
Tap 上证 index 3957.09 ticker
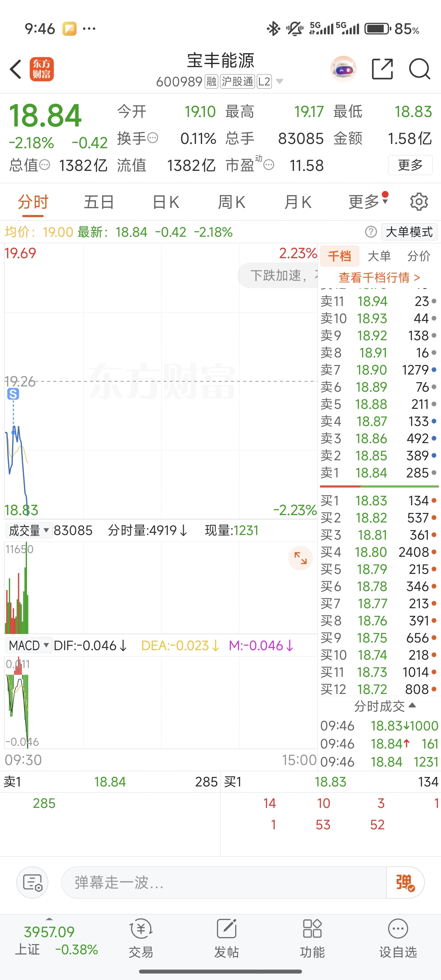(x=56, y=940)
